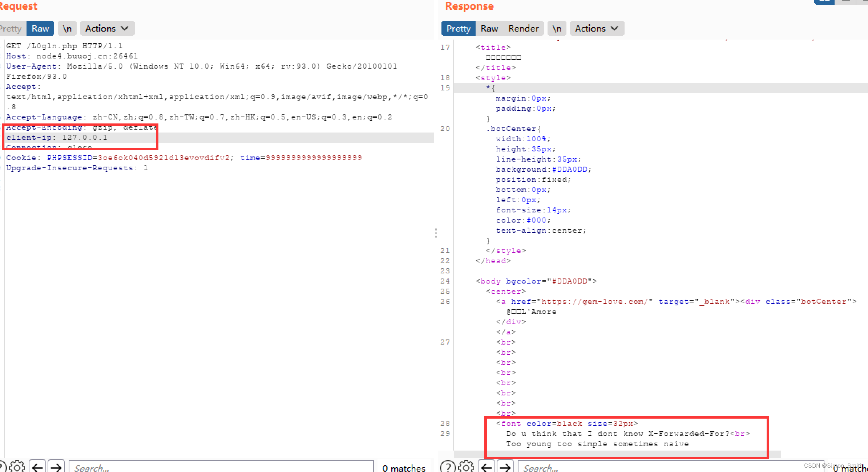Viewport: 868px width, 472px height.
Task: Go to next match in Request panel
Action: (x=56, y=467)
